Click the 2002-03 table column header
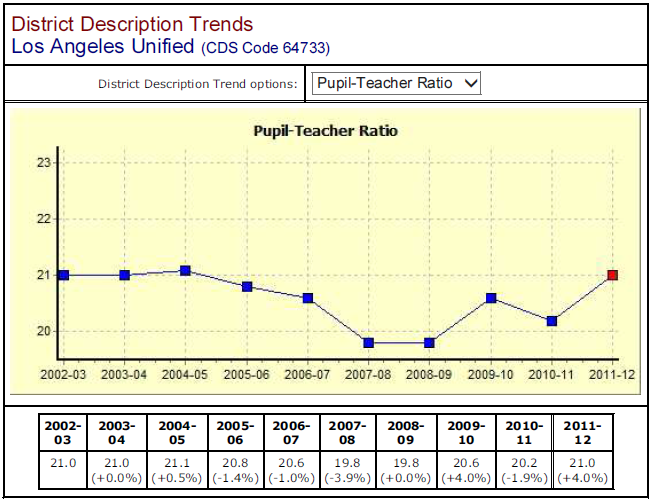This screenshot has height=501, width=652. point(62,433)
